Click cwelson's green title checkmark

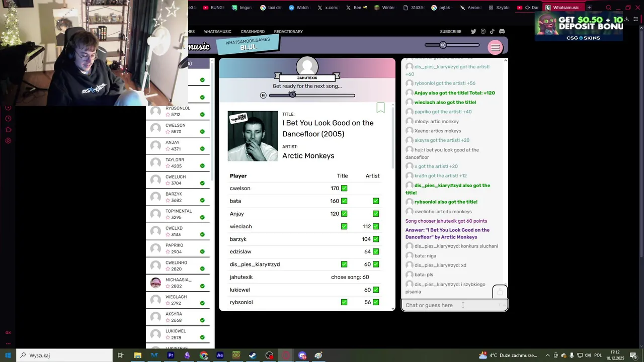344,188
